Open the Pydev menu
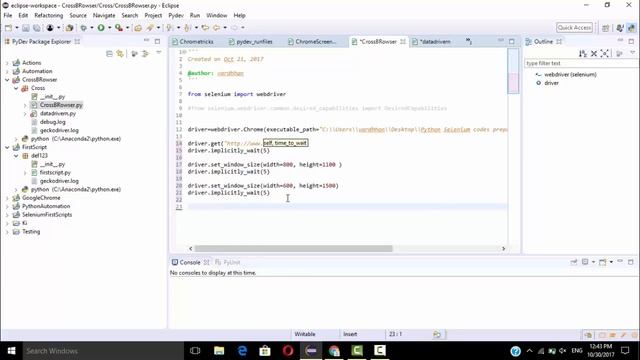 pos(176,16)
